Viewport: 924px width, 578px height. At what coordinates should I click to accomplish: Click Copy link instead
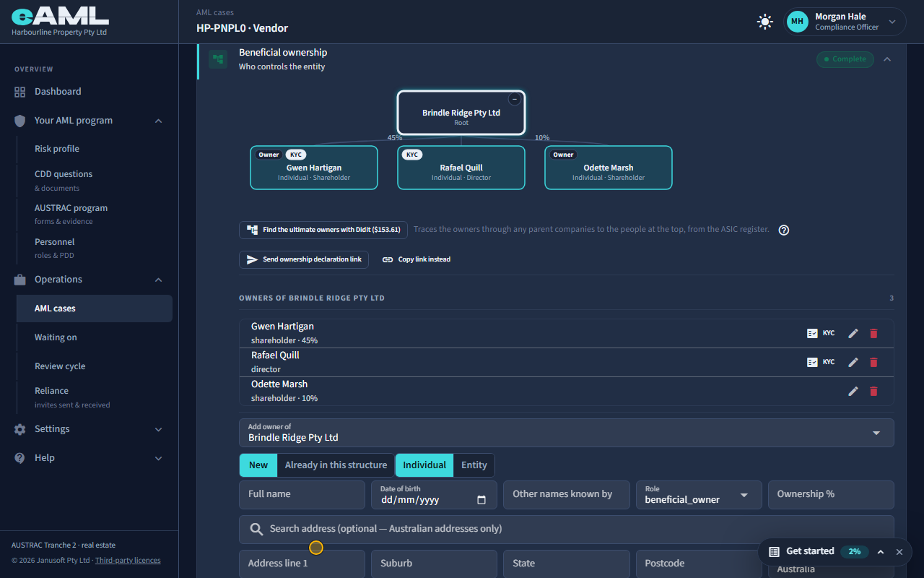[417, 259]
